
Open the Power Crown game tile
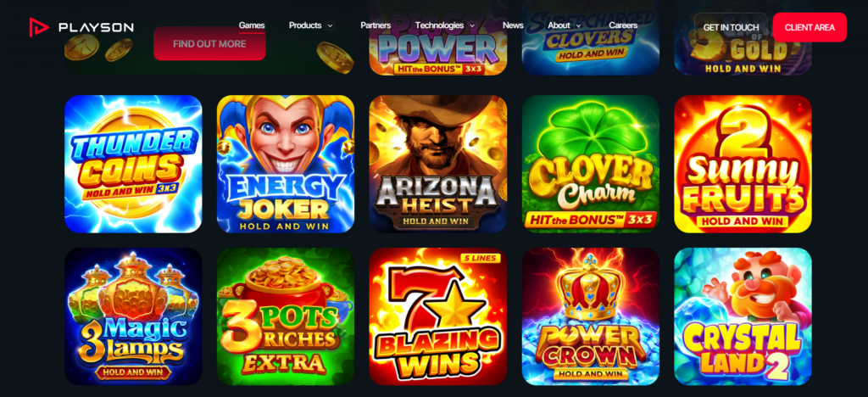pos(591,316)
